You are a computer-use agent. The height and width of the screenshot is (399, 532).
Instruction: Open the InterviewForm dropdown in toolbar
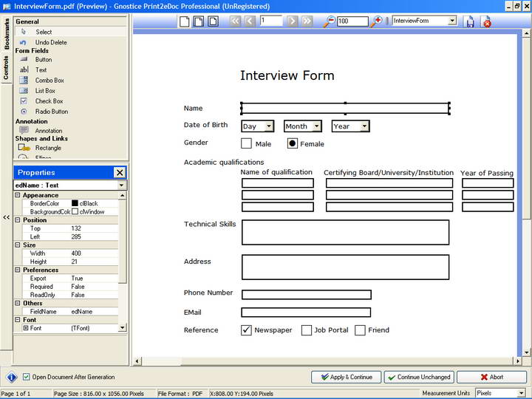click(x=452, y=21)
